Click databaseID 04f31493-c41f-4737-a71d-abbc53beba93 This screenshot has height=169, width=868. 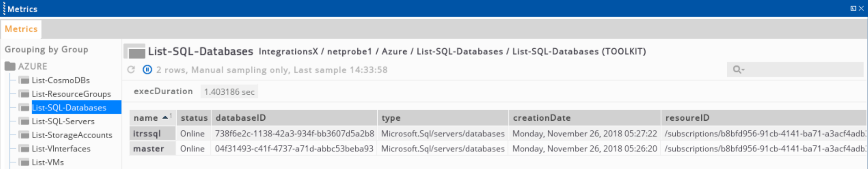294,149
